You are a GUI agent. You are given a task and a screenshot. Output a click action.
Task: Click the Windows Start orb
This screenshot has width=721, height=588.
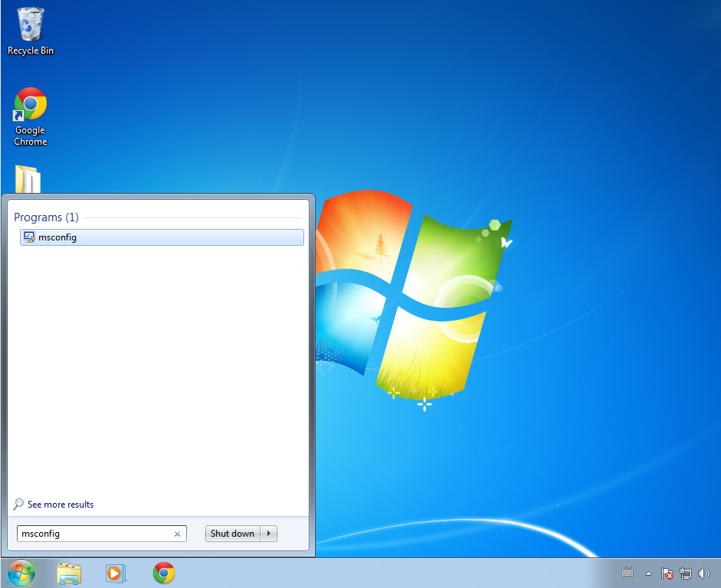21,573
